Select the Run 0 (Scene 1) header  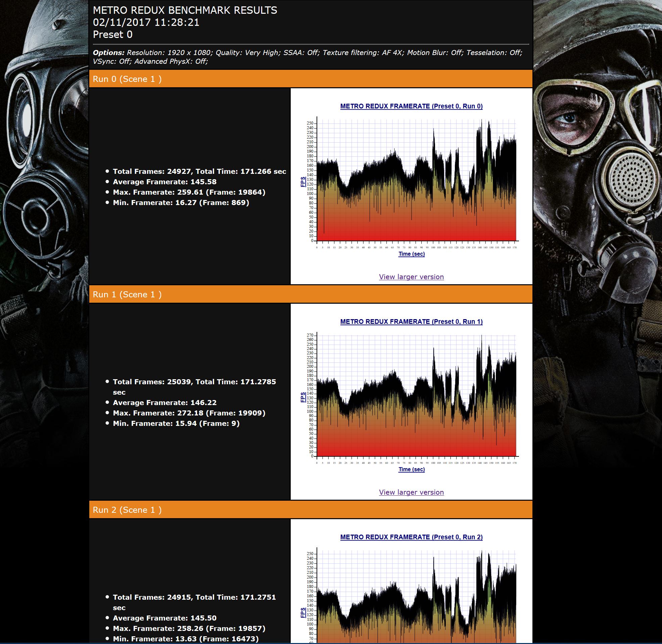point(127,79)
